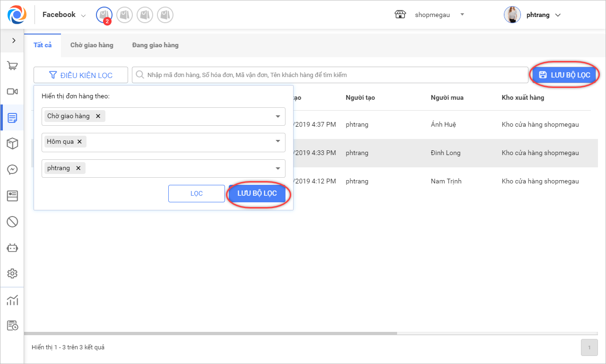Click the 'LỌC' button in filter panel
Screen dimensions: 606x364
196,193
